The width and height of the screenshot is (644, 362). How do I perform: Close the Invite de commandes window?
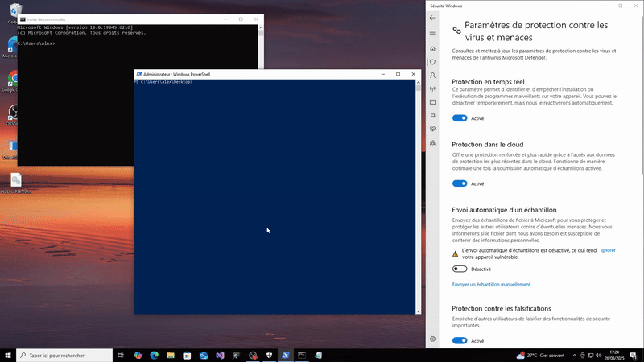(256, 19)
